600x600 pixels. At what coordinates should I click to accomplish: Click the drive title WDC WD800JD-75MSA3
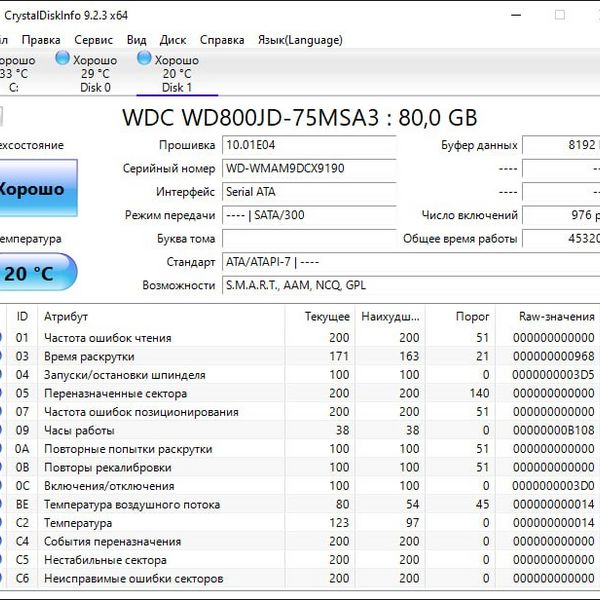coord(250,117)
